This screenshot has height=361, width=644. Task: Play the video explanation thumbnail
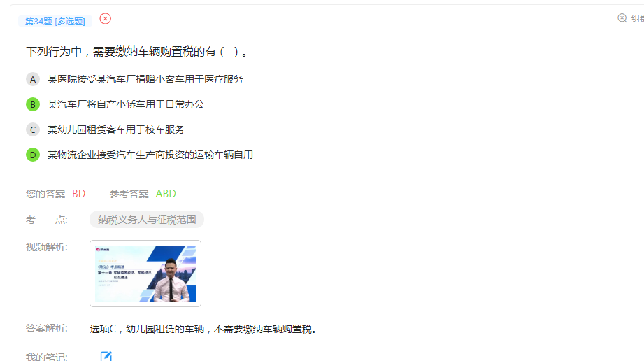point(145,274)
